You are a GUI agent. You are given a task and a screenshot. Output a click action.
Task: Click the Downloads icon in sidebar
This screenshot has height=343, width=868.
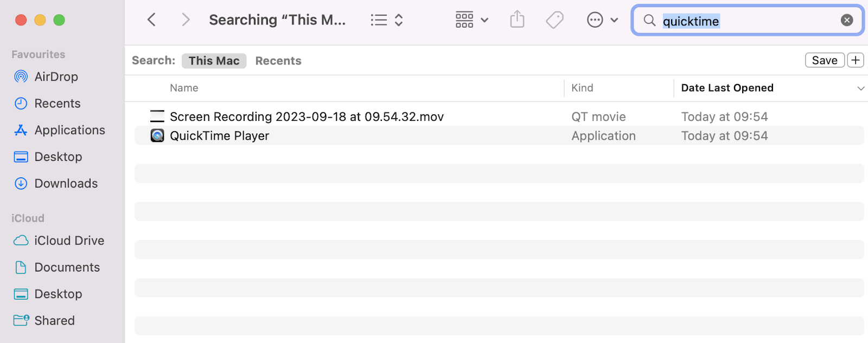coord(20,183)
